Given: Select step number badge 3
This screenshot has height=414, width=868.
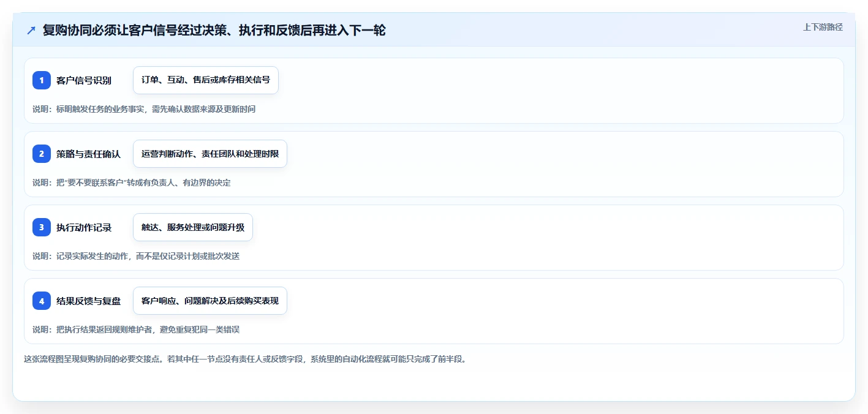Looking at the screenshot, I should point(42,227).
